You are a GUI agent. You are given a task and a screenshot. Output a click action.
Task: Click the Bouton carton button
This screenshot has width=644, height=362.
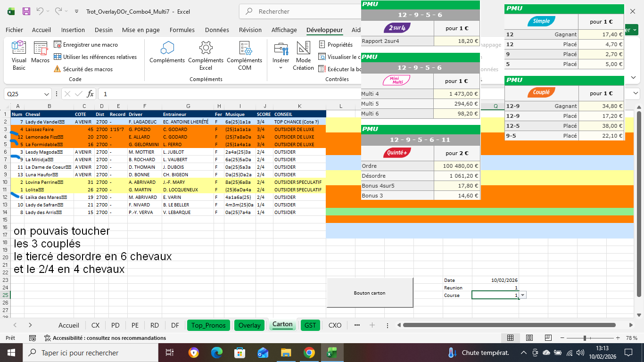(370, 293)
